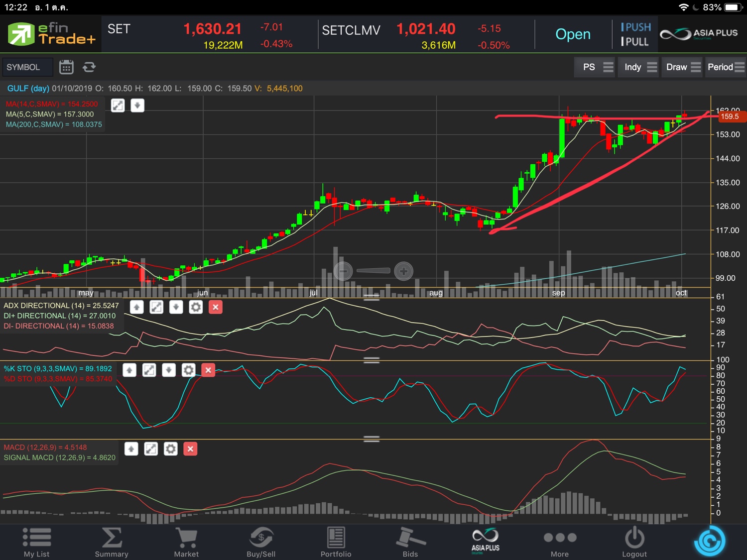The height and width of the screenshot is (560, 747).
Task: Tap the SIGNAL MACD value label
Action: 60,457
